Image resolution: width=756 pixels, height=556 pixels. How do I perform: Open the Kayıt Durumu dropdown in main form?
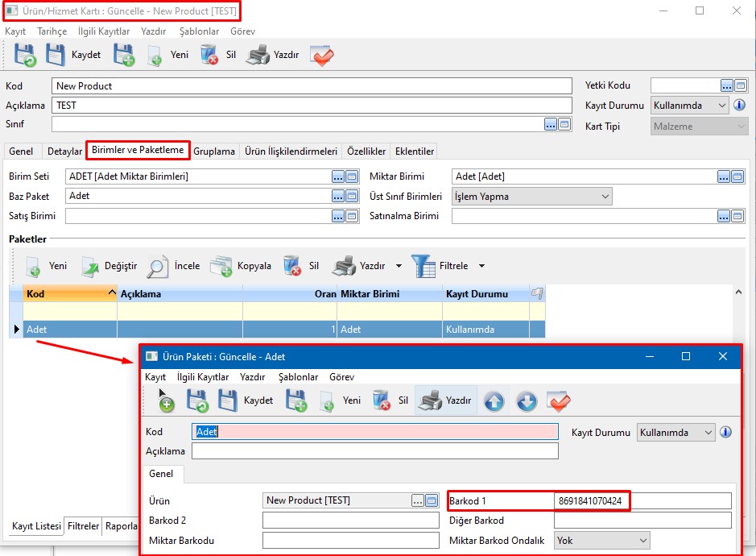pyautogui.click(x=721, y=106)
